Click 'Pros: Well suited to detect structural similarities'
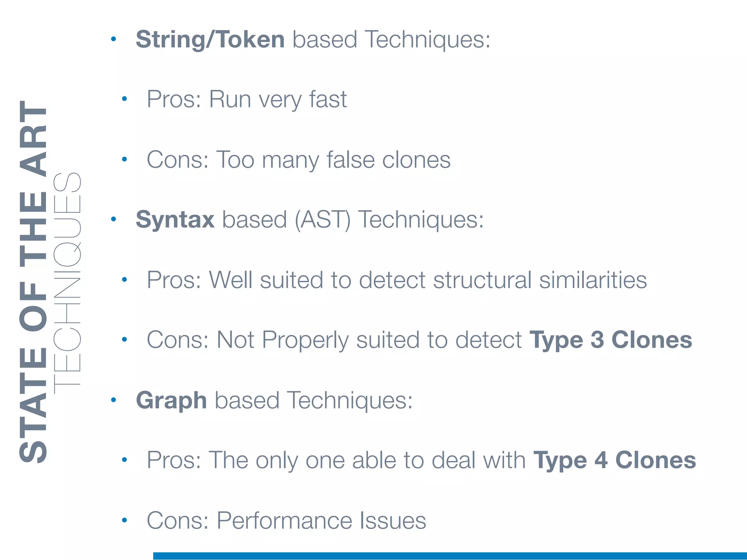 [396, 280]
